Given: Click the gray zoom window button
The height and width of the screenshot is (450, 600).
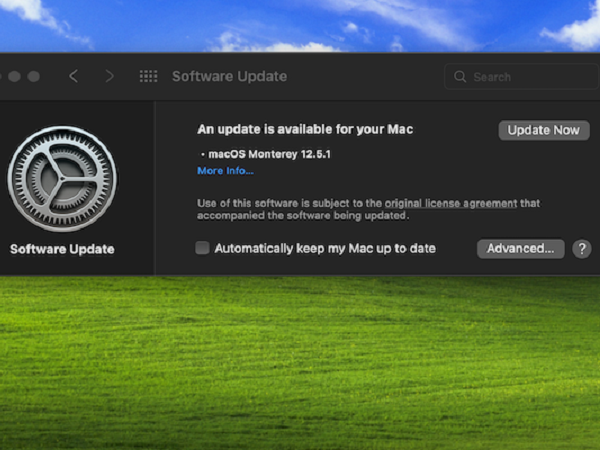Looking at the screenshot, I should tap(34, 76).
